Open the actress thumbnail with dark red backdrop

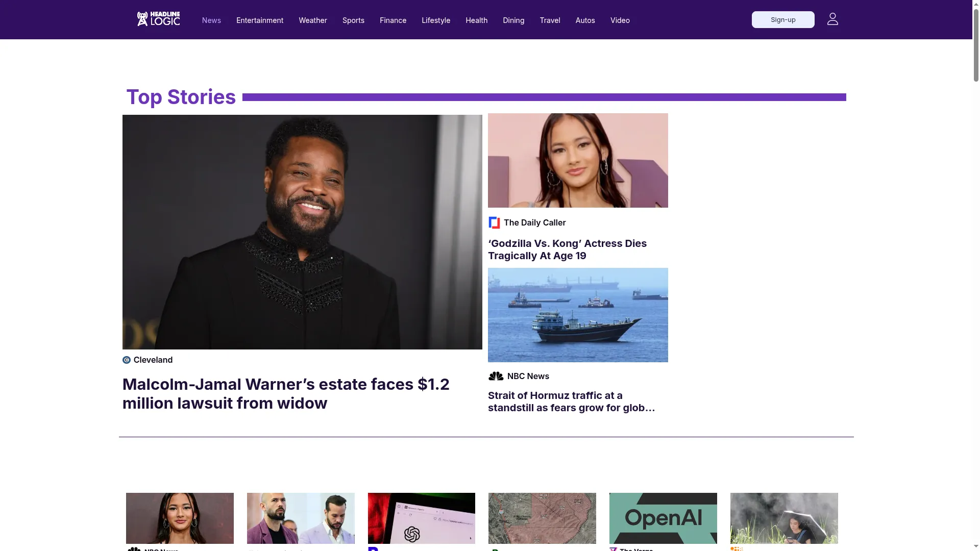(x=180, y=518)
